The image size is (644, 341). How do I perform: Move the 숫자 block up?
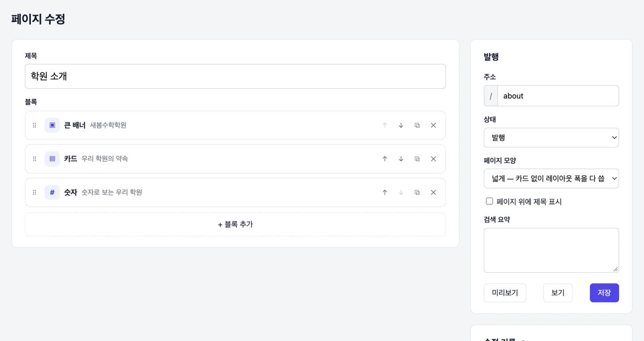point(385,193)
